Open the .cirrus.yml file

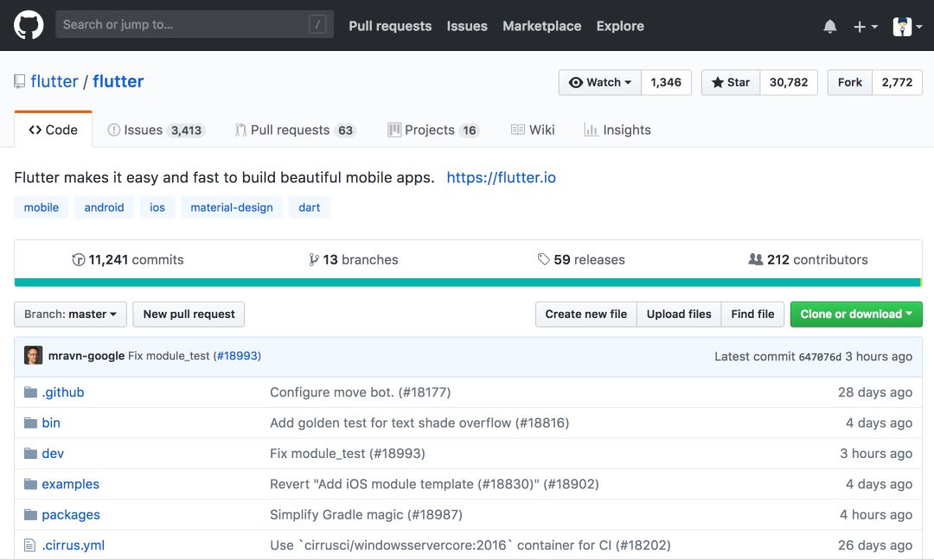[74, 545]
